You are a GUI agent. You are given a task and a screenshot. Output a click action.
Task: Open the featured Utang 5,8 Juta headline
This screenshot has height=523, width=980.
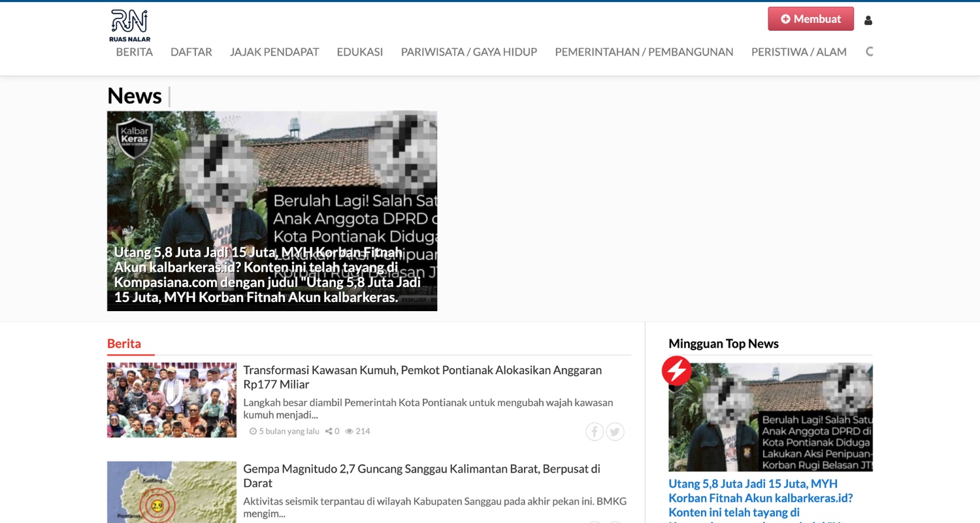point(267,275)
